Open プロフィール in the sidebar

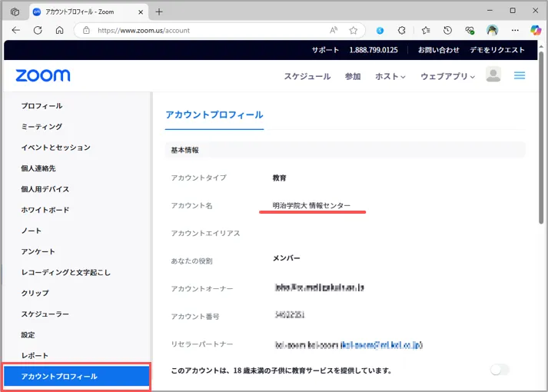click(x=42, y=106)
